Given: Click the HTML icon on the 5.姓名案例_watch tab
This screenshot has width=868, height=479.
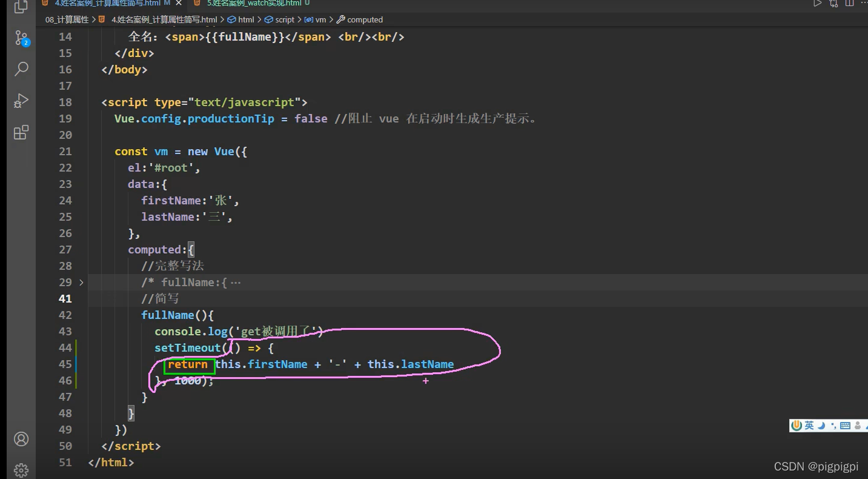Looking at the screenshot, I should pyautogui.click(x=197, y=3).
